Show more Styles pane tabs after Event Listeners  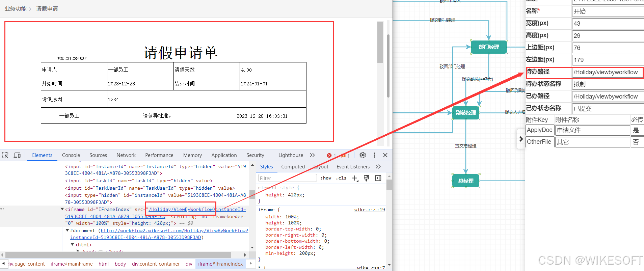378,167
